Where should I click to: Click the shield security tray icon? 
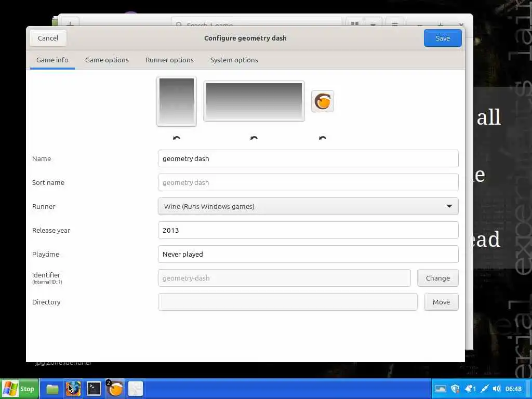tap(455, 389)
